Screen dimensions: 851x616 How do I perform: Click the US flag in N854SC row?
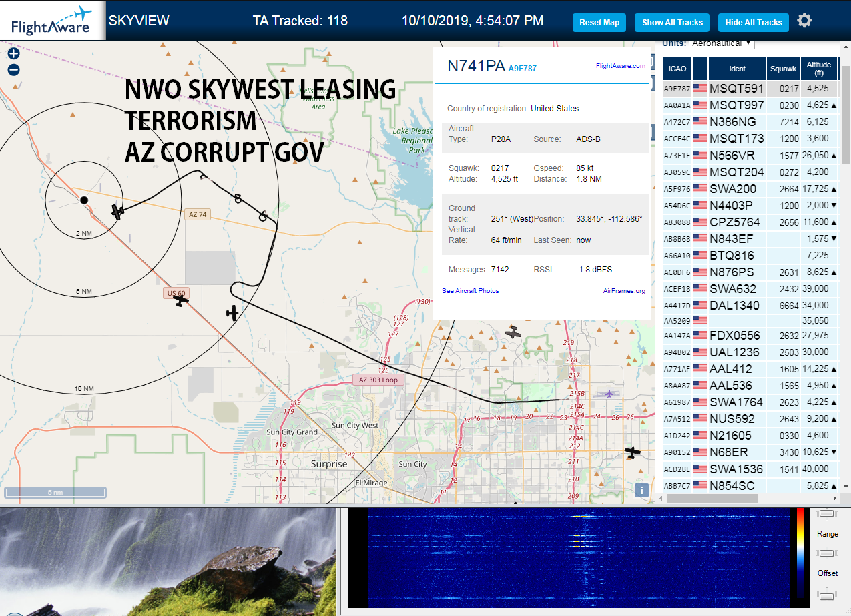700,485
